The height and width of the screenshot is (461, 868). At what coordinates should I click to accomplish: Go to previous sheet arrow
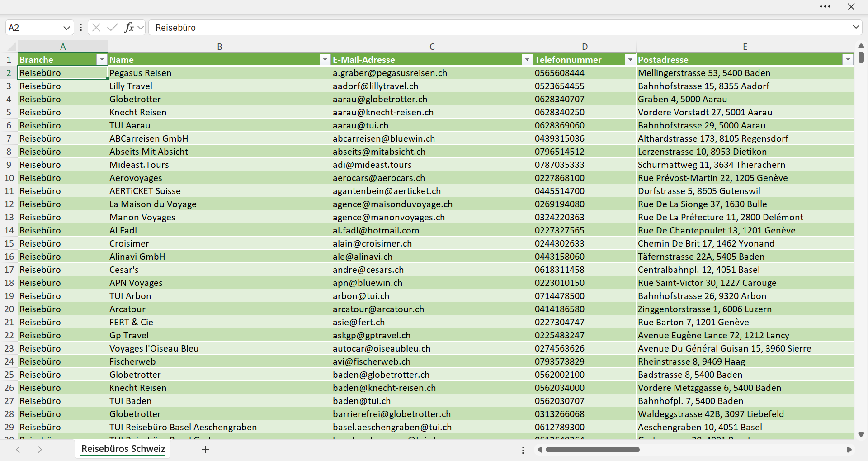tap(18, 449)
